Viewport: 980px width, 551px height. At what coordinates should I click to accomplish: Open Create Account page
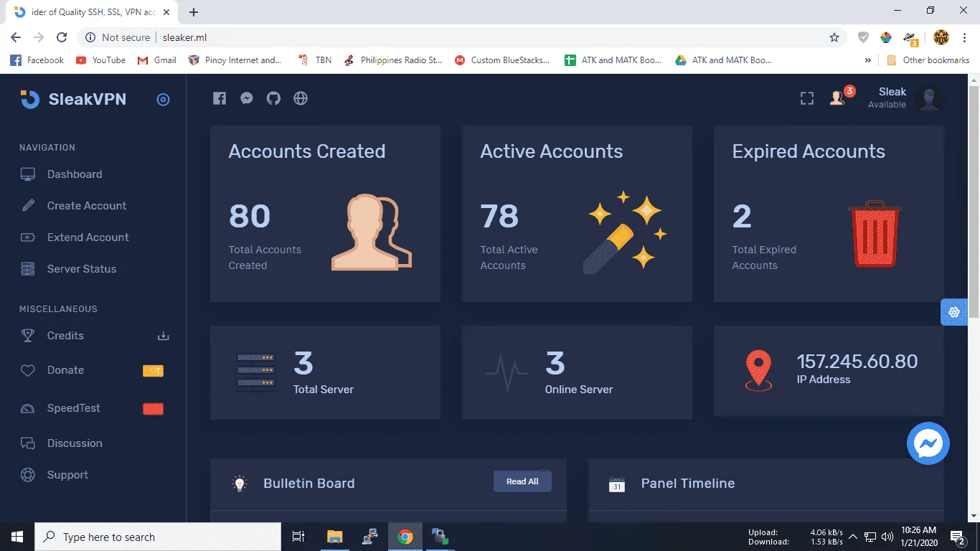pos(87,206)
